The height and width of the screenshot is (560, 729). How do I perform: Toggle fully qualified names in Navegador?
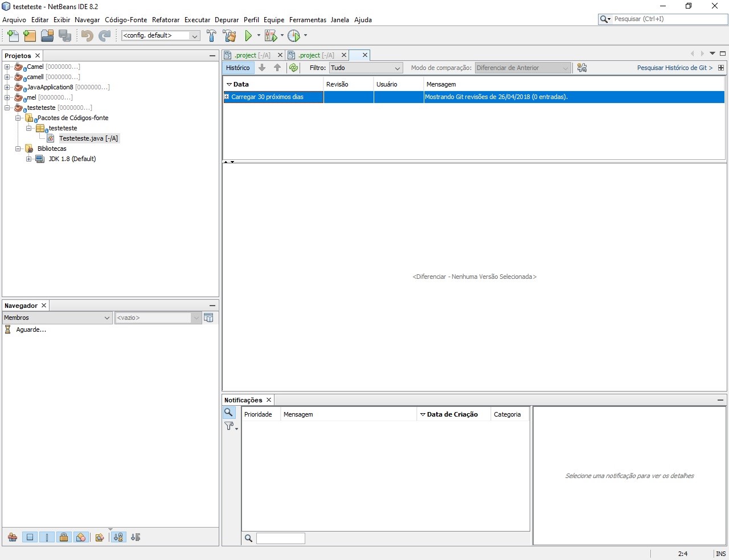100,537
